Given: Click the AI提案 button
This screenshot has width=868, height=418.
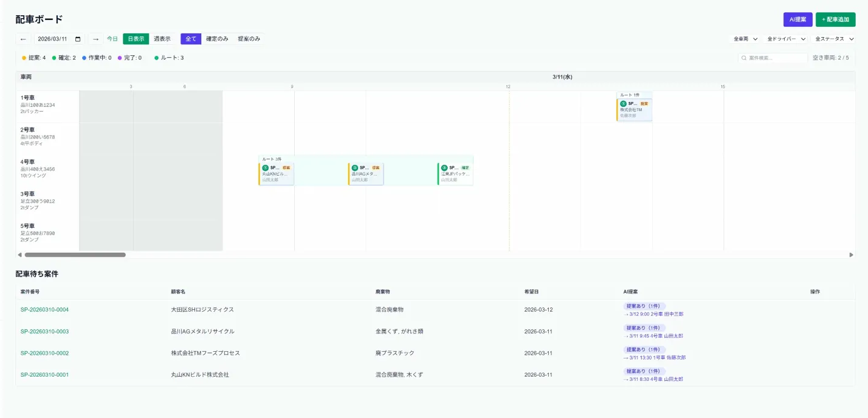Looking at the screenshot, I should (797, 19).
